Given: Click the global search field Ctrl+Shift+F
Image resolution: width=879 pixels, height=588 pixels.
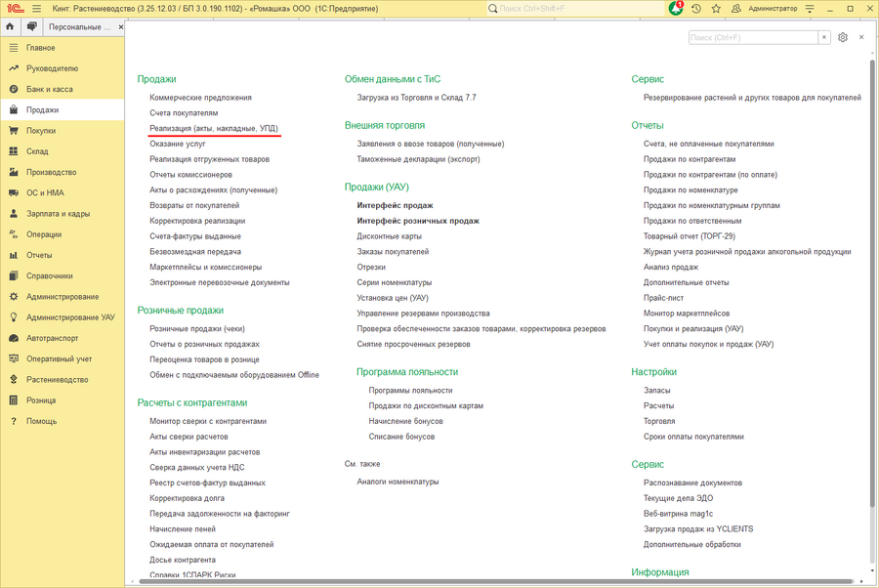Looking at the screenshot, I should coord(574,9).
